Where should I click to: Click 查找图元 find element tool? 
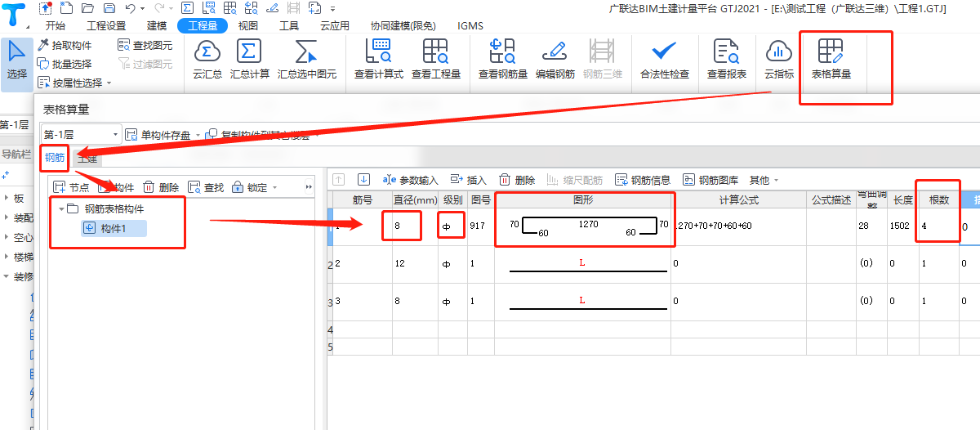click(x=145, y=45)
